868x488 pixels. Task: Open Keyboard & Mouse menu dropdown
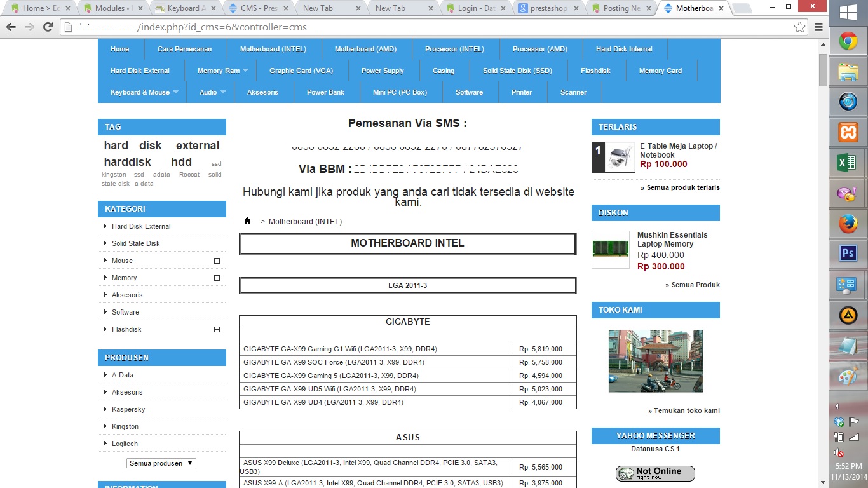[x=175, y=92]
